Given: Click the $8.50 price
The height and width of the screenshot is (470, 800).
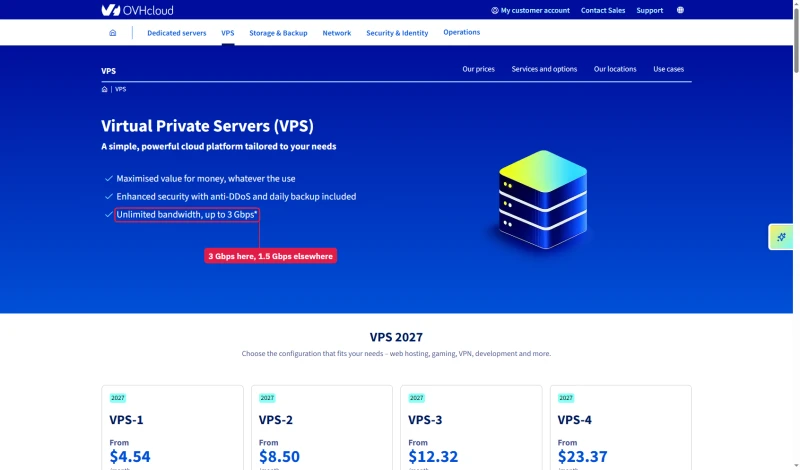Looking at the screenshot, I should tap(279, 456).
